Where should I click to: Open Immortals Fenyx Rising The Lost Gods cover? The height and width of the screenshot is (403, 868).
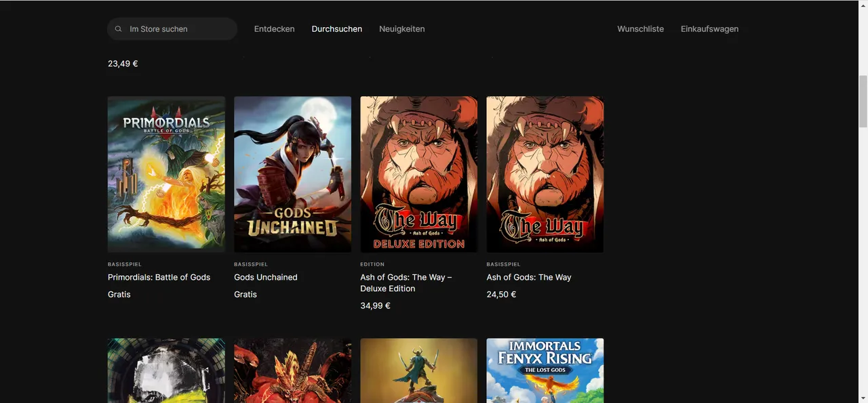pyautogui.click(x=545, y=370)
